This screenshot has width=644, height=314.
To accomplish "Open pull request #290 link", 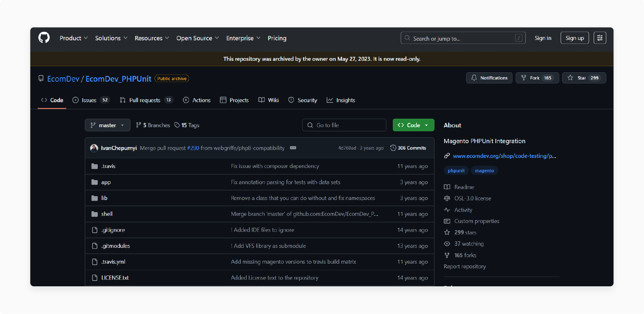I will pos(193,148).
